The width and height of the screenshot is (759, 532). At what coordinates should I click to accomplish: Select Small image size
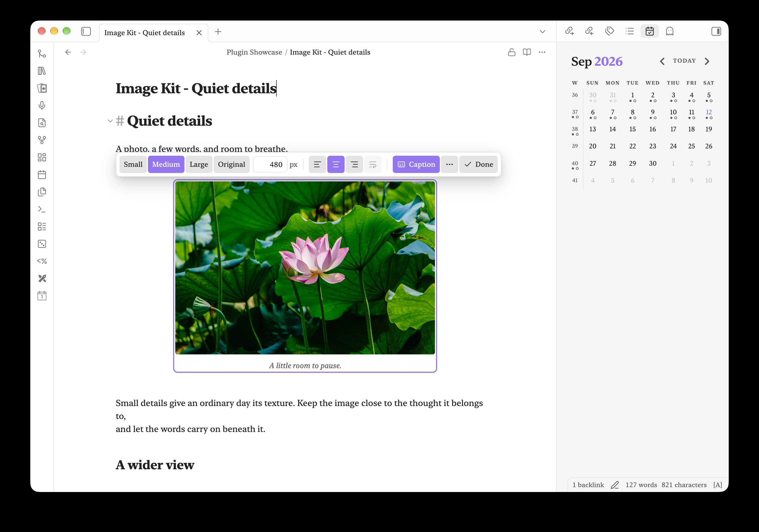[x=133, y=164]
